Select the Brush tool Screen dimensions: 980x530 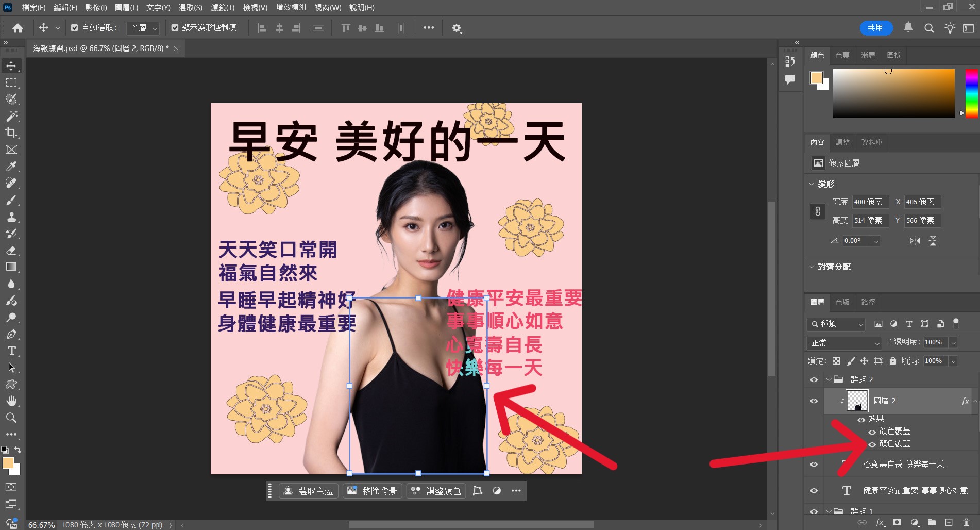(x=11, y=200)
